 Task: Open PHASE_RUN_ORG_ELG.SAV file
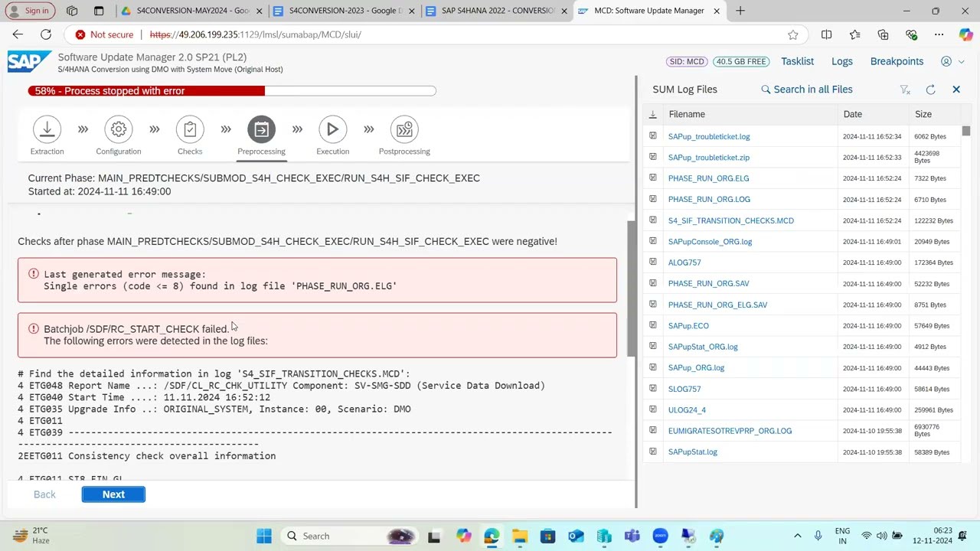click(717, 305)
